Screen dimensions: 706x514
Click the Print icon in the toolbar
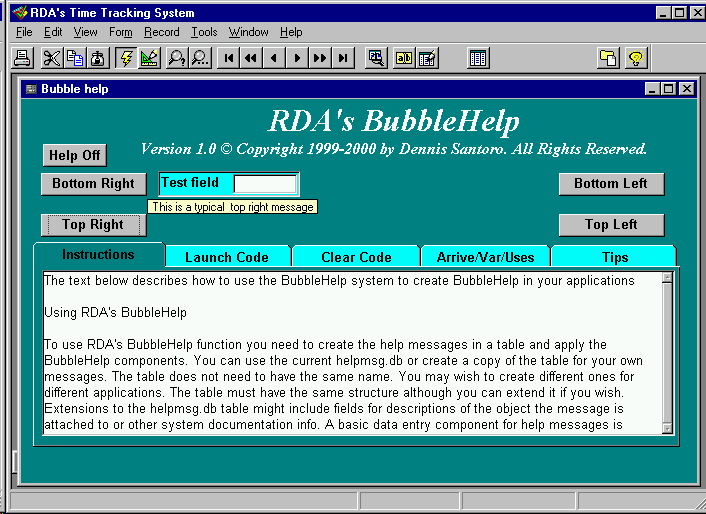22,58
